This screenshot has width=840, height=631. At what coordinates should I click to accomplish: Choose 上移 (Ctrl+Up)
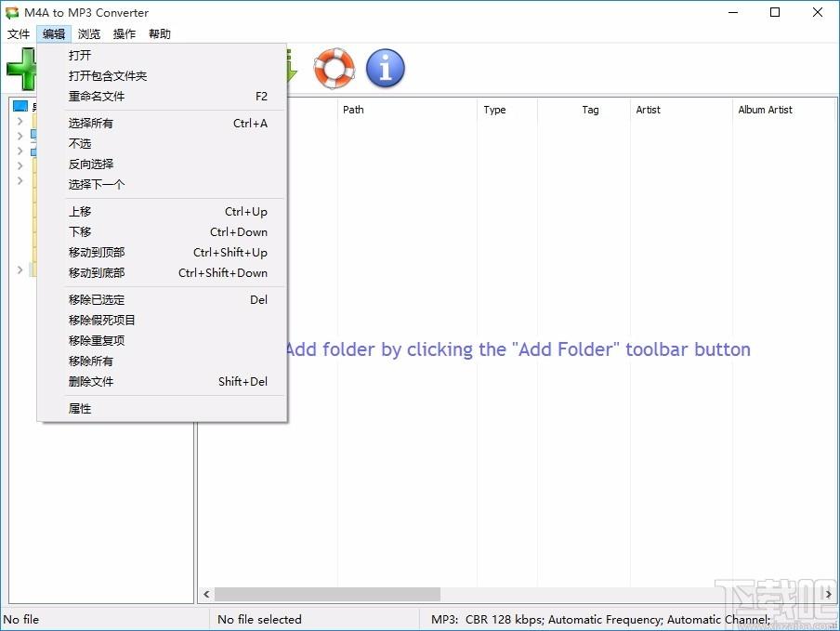162,212
